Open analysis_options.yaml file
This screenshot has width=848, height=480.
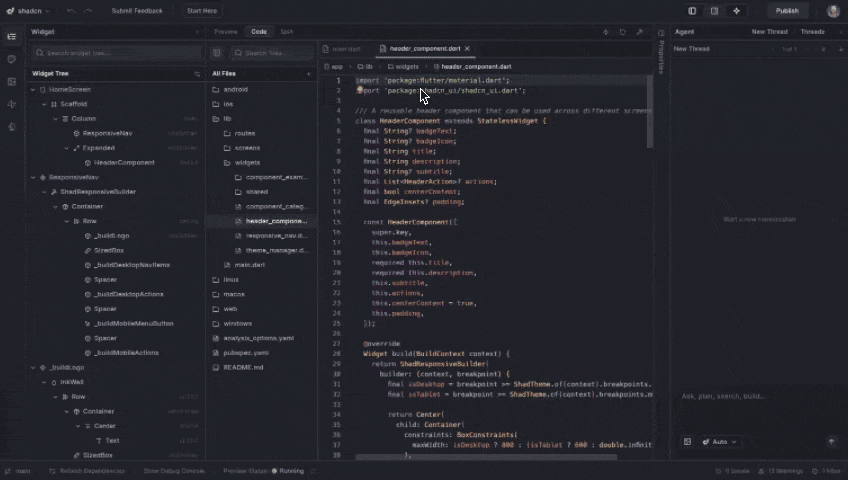coord(259,338)
